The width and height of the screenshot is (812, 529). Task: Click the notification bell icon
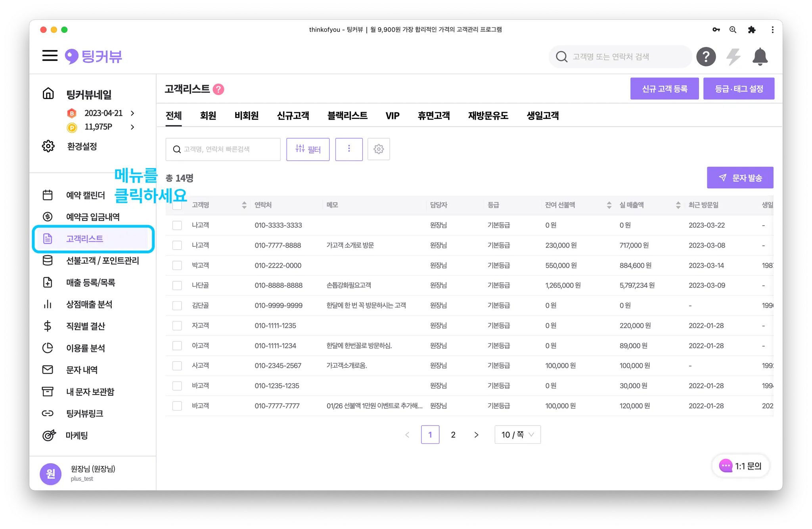pos(760,57)
